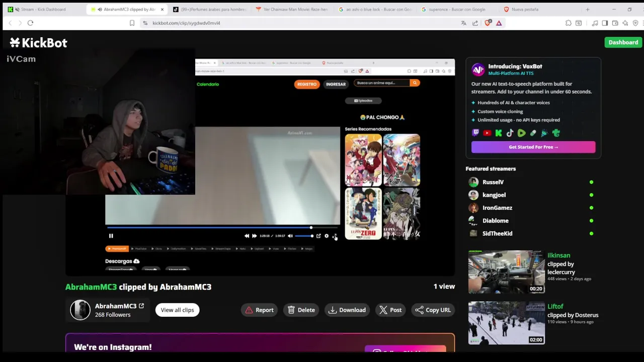This screenshot has width=644, height=362.
Task: Delete this clip
Action: 301,310
